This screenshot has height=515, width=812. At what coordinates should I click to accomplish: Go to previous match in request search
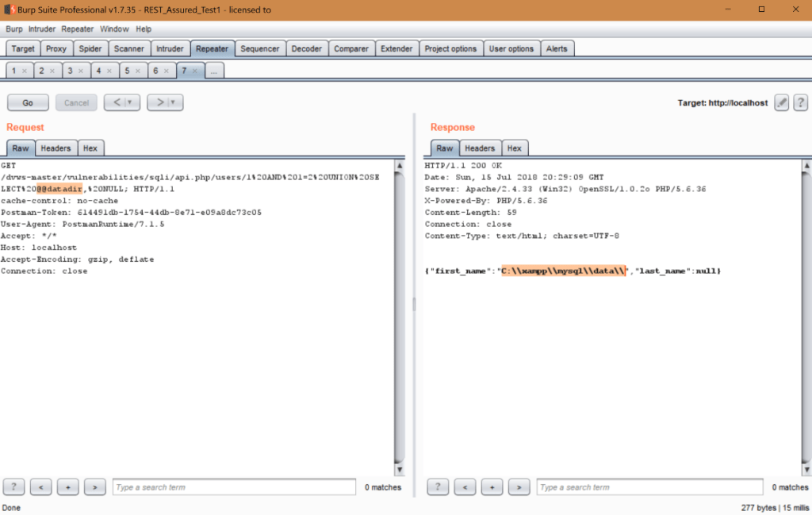[41, 486]
